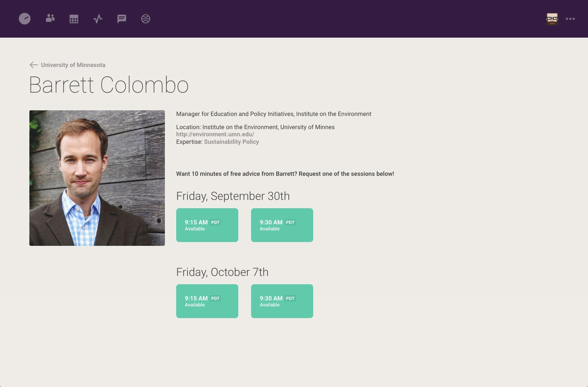Open the globe community icon

146,19
